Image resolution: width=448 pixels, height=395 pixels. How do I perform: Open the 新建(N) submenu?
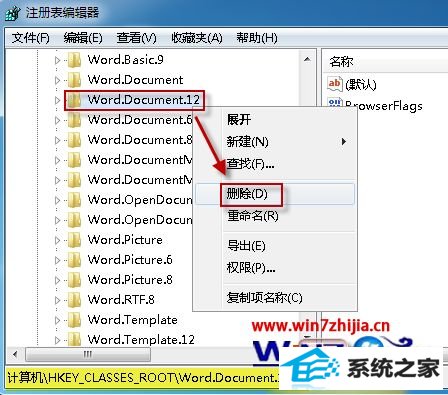275,142
